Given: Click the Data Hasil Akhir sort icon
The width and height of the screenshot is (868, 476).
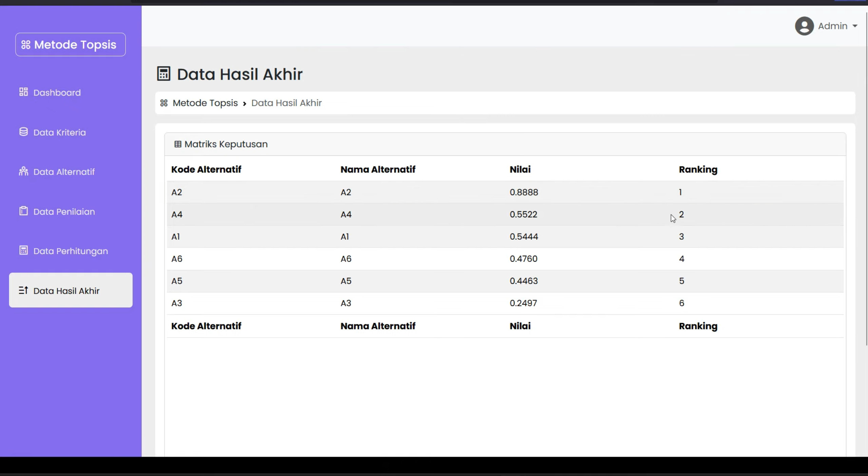Looking at the screenshot, I should (x=23, y=290).
